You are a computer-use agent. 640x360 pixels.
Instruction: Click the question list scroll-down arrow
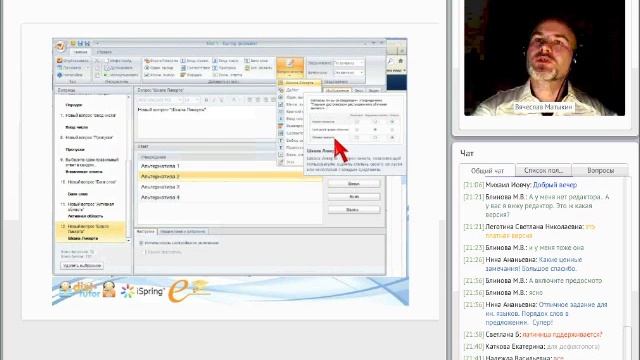pos(129,241)
